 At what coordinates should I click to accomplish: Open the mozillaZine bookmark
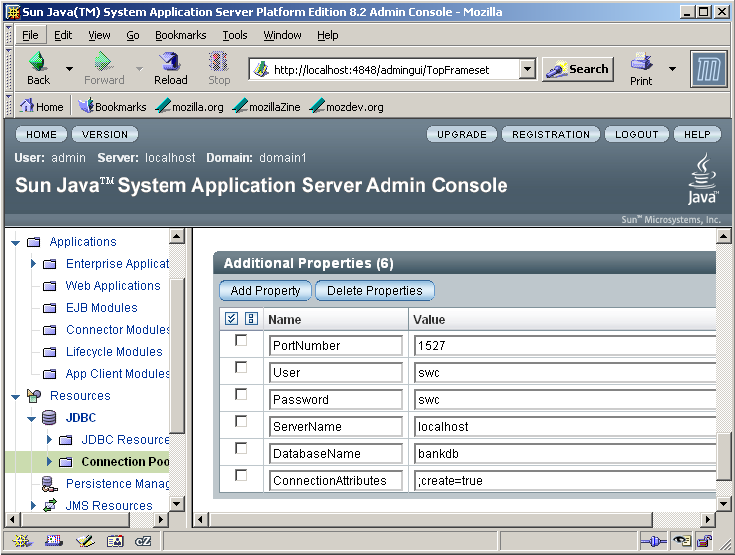coord(266,106)
